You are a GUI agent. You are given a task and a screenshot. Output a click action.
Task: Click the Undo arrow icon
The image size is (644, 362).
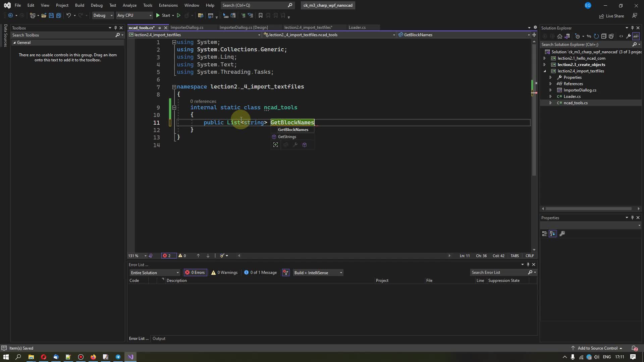coord(68,15)
